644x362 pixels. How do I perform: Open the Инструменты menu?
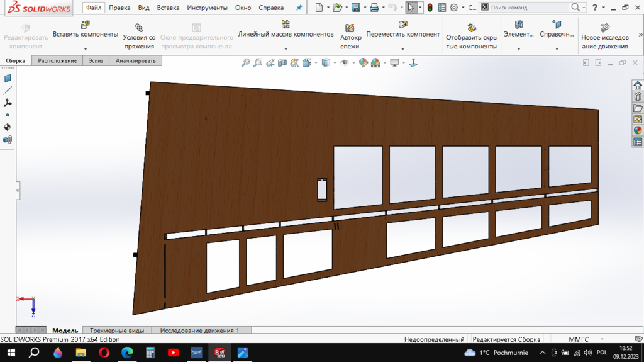point(207,8)
